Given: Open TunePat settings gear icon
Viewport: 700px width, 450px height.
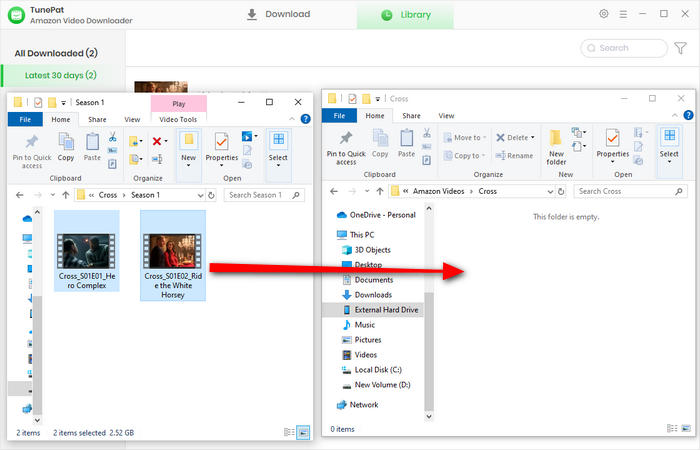Looking at the screenshot, I should point(604,14).
